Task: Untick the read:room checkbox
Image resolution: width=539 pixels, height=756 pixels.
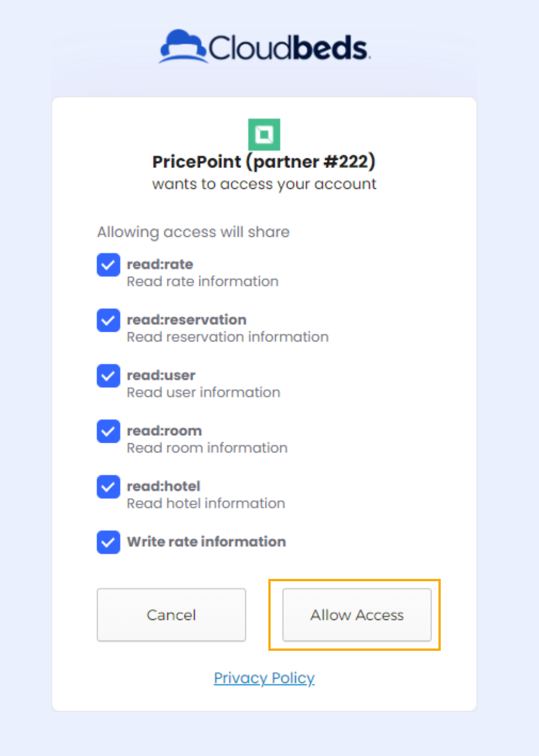Action: (x=109, y=431)
